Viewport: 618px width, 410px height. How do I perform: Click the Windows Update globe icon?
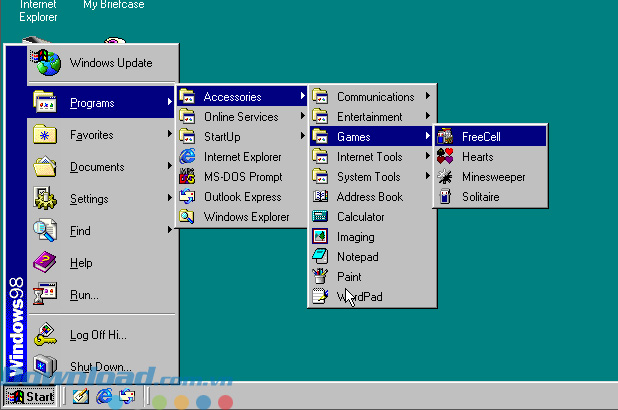tap(47, 62)
